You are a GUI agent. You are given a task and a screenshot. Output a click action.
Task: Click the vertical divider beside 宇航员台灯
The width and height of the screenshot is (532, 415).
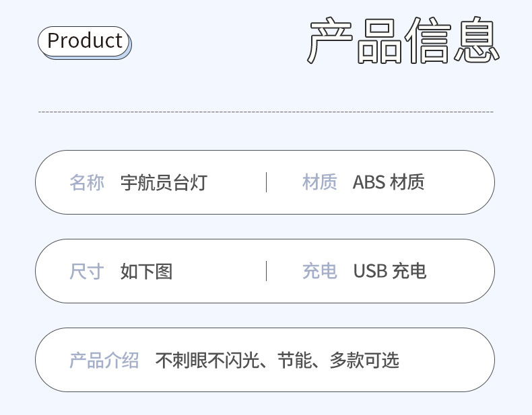pos(266,182)
